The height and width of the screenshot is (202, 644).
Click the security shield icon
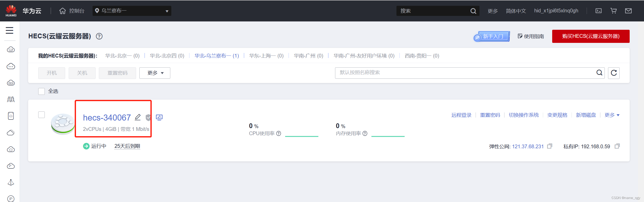[148, 117]
